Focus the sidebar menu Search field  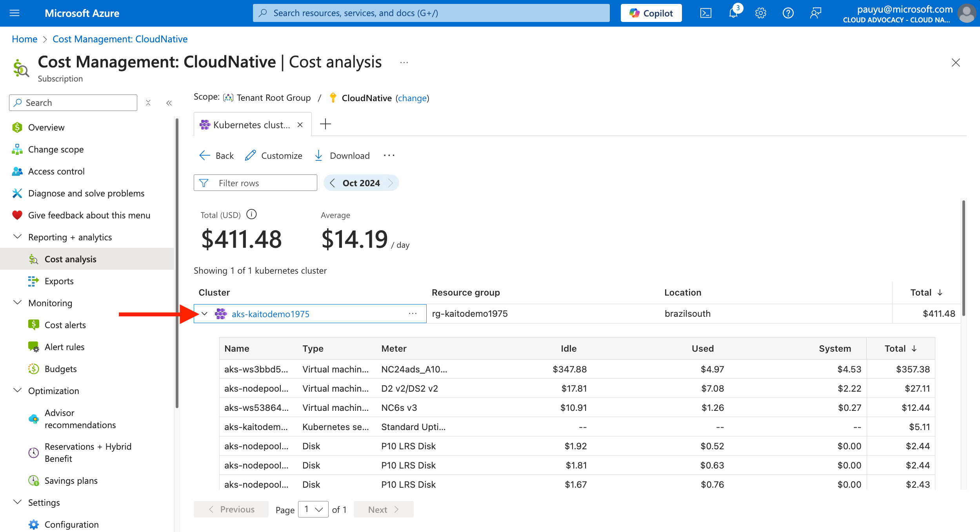(73, 103)
